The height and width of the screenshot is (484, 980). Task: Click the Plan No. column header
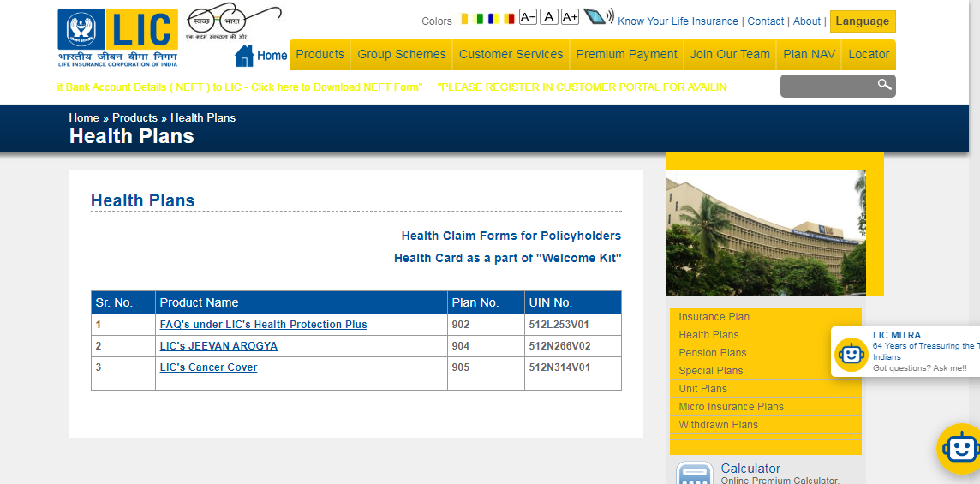click(x=487, y=302)
